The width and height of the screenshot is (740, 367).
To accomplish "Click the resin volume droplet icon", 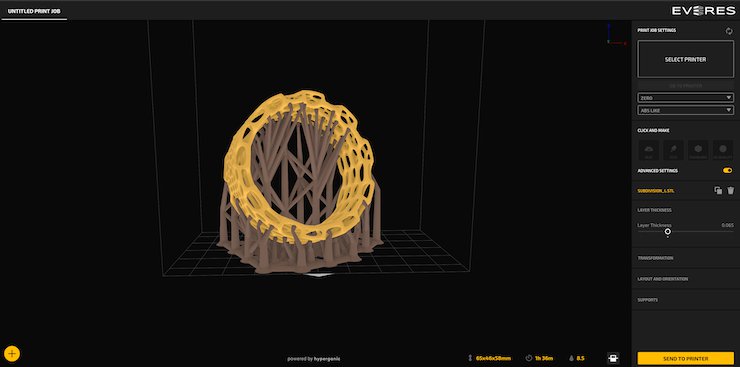I will click(572, 359).
